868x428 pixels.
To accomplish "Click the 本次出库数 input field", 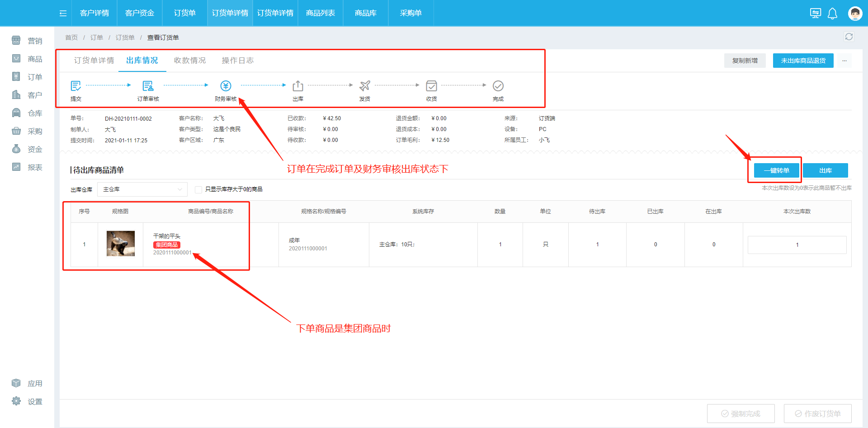I will pos(797,245).
